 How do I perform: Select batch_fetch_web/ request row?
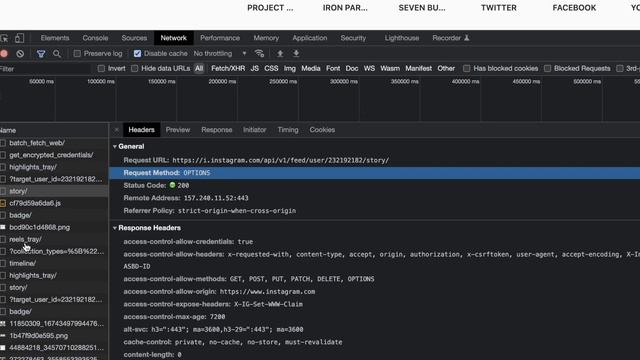[x=54, y=143]
